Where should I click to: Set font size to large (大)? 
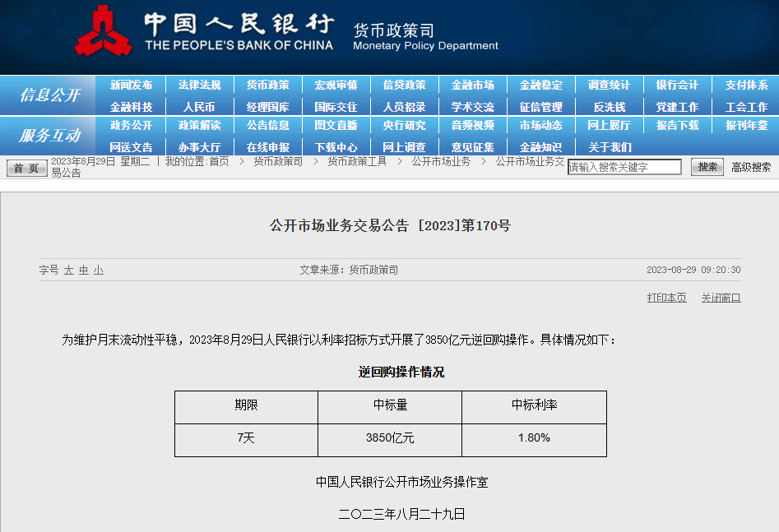69,270
